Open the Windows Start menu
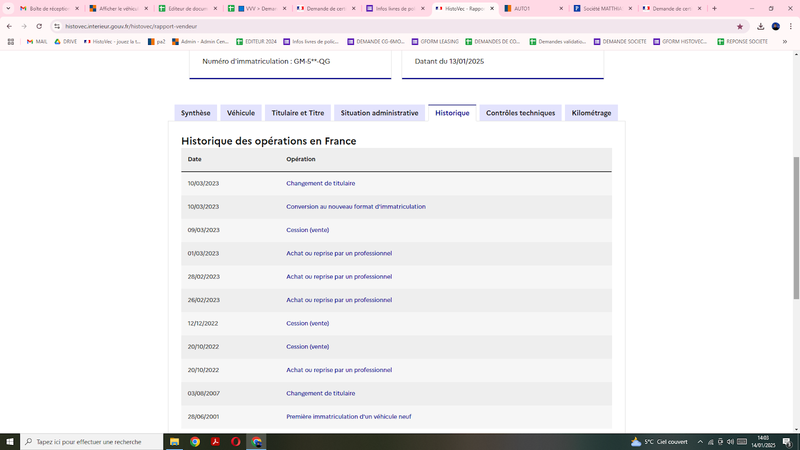 coord(10,442)
